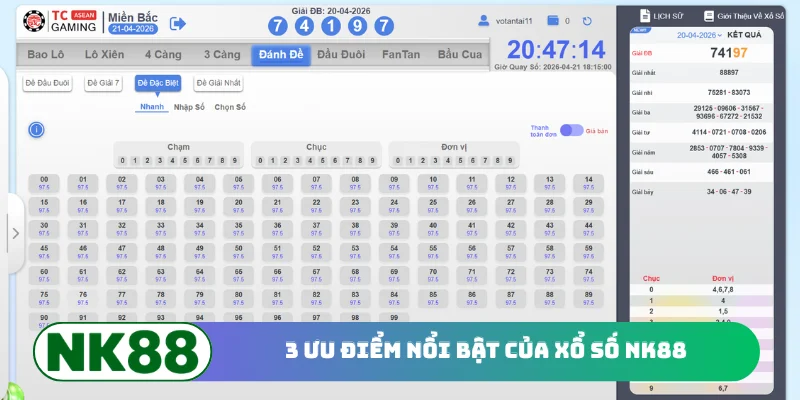
Task: Pick number 82 in the grid
Action: point(316,298)
